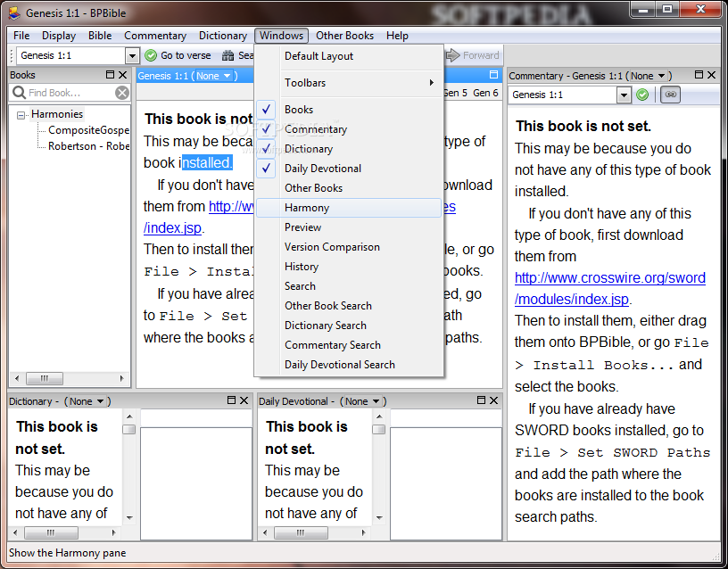Open the crosswire.org link in Commentary pane
The width and height of the screenshot is (728, 569).
[x=609, y=288]
